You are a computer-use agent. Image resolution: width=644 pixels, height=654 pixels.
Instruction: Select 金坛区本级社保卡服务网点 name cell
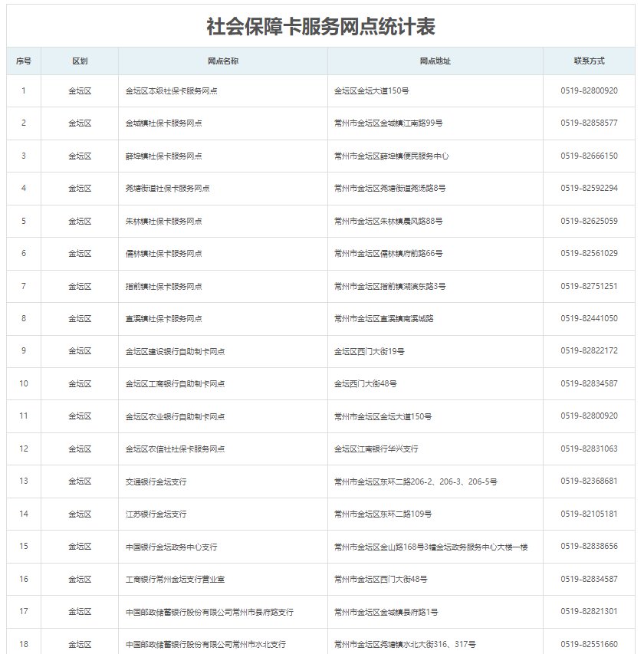[171, 90]
